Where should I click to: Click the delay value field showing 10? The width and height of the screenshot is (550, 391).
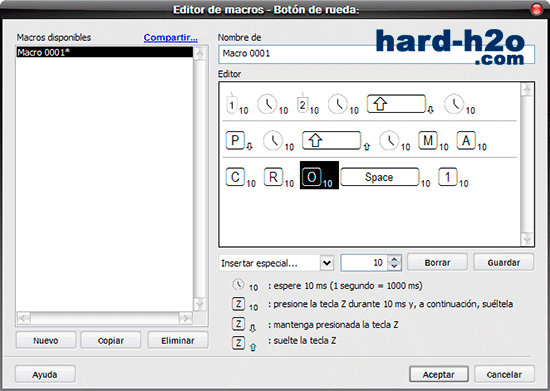tap(364, 263)
